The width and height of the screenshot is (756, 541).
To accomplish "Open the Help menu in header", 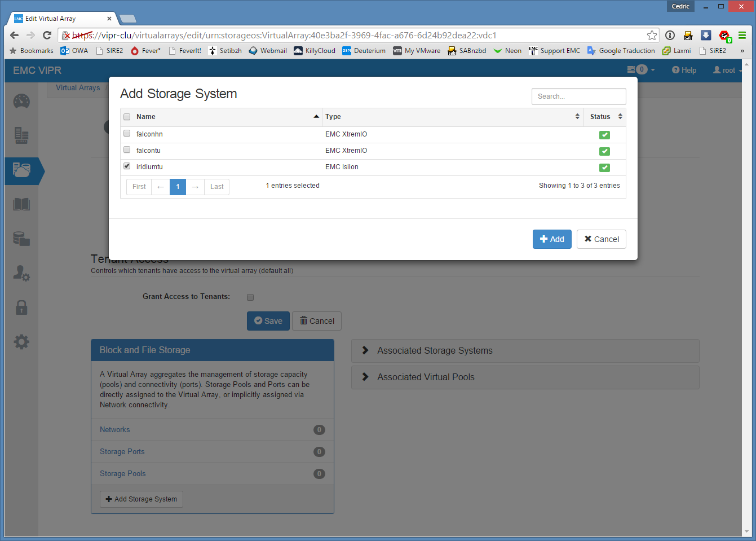I will tap(684, 71).
